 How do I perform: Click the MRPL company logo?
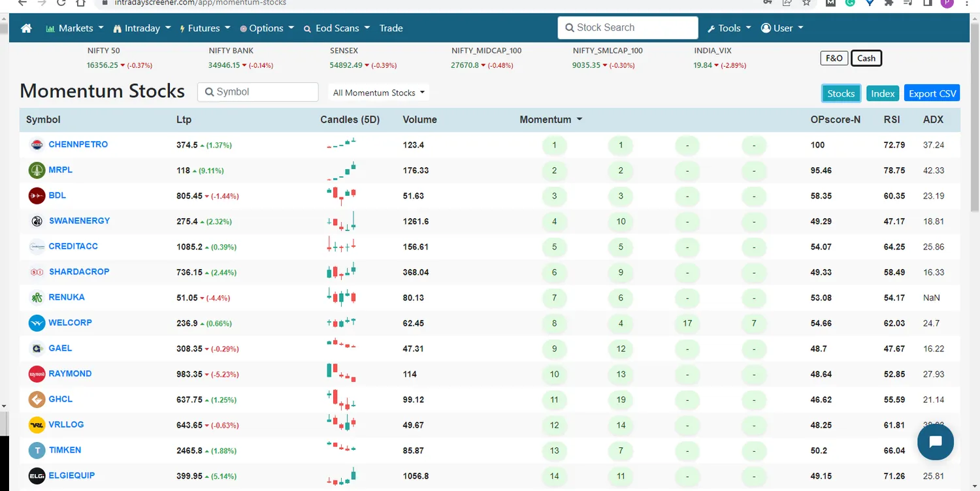point(37,170)
